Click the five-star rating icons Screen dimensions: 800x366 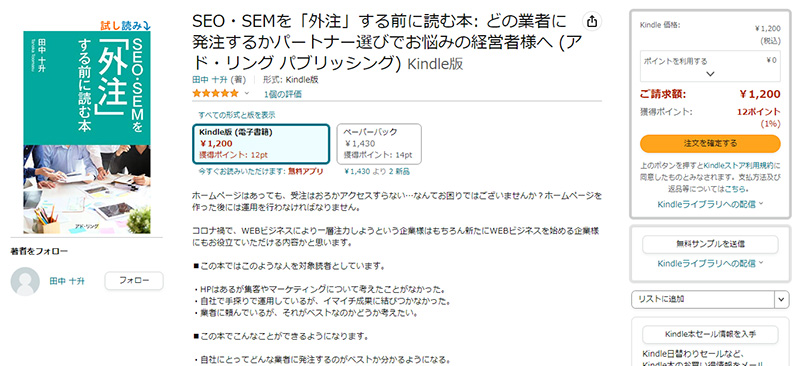coord(215,93)
